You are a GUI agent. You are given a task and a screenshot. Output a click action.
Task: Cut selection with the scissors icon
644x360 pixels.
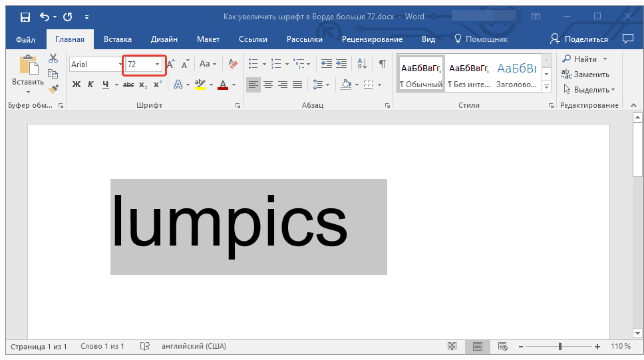click(x=53, y=59)
